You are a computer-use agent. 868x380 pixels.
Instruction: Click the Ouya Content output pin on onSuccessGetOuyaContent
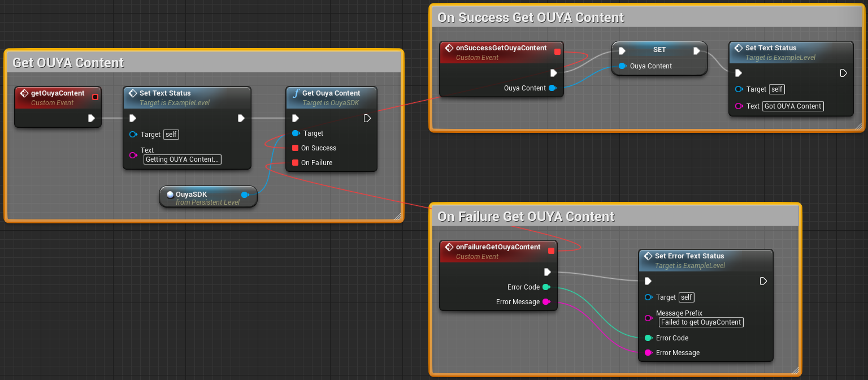(553, 88)
